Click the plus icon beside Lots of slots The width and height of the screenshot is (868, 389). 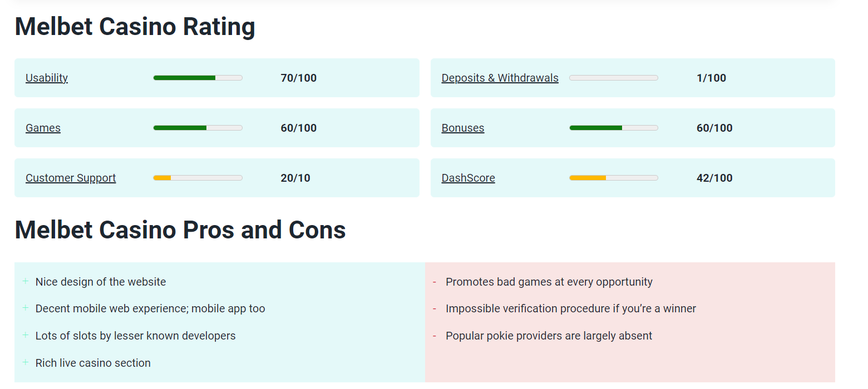pos(26,335)
